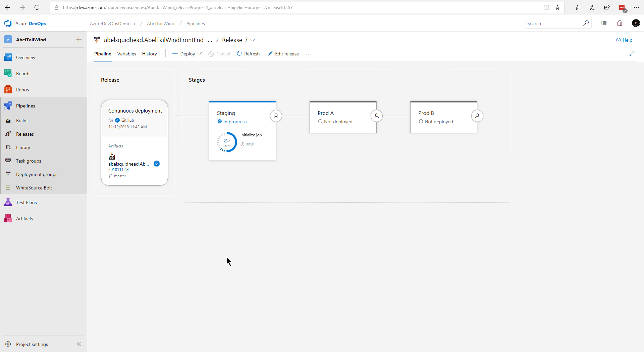
Task: Click Edit release
Action: click(x=283, y=54)
